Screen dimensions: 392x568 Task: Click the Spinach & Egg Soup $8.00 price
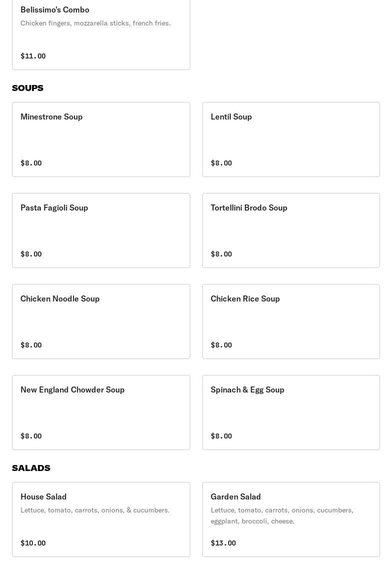(221, 436)
